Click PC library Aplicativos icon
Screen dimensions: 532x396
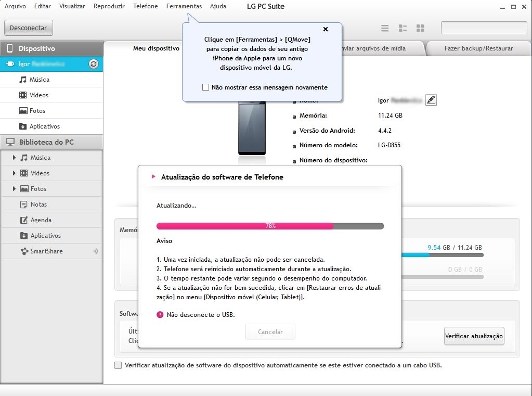tap(24, 236)
